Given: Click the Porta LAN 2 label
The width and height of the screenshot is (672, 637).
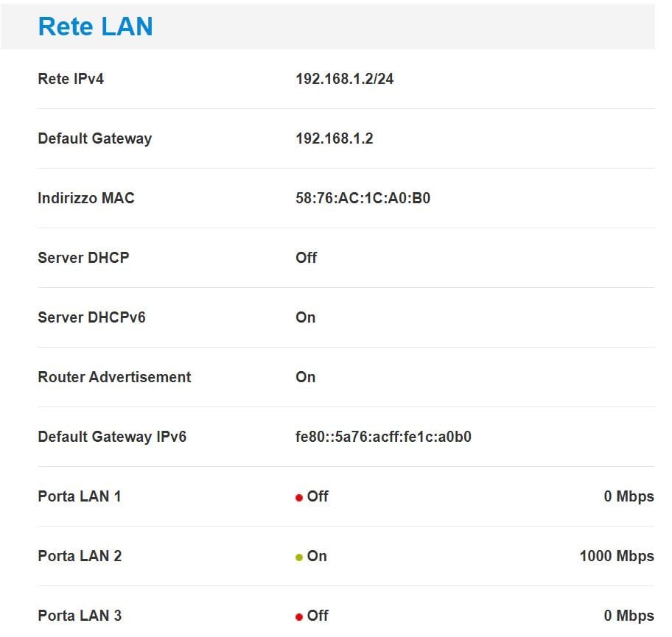Looking at the screenshot, I should [x=80, y=556].
